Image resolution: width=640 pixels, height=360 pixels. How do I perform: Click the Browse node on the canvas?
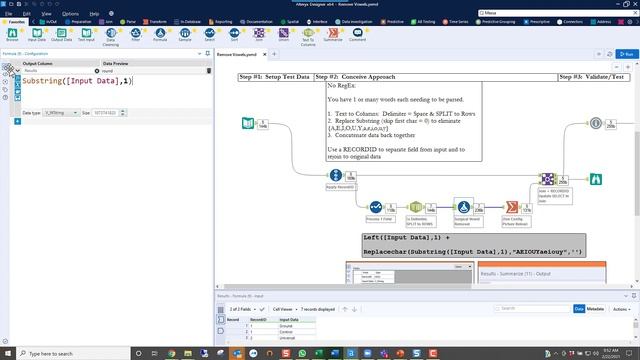tap(596, 179)
